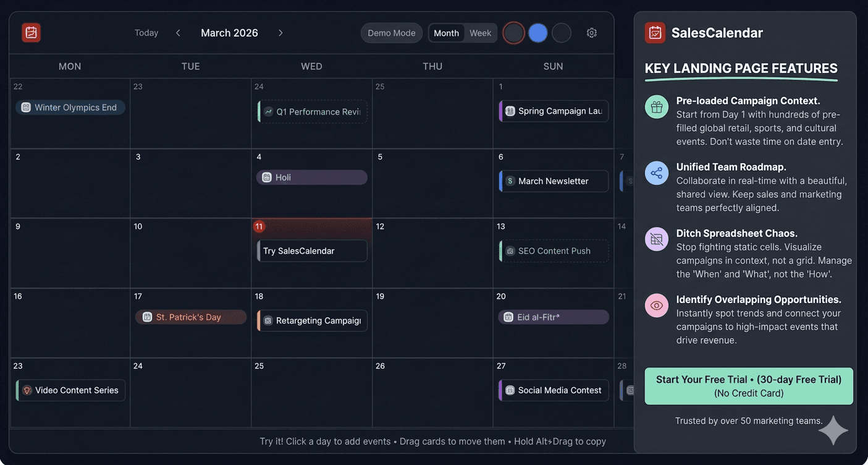The height and width of the screenshot is (465, 868).
Task: Switch to Week view
Action: point(480,33)
